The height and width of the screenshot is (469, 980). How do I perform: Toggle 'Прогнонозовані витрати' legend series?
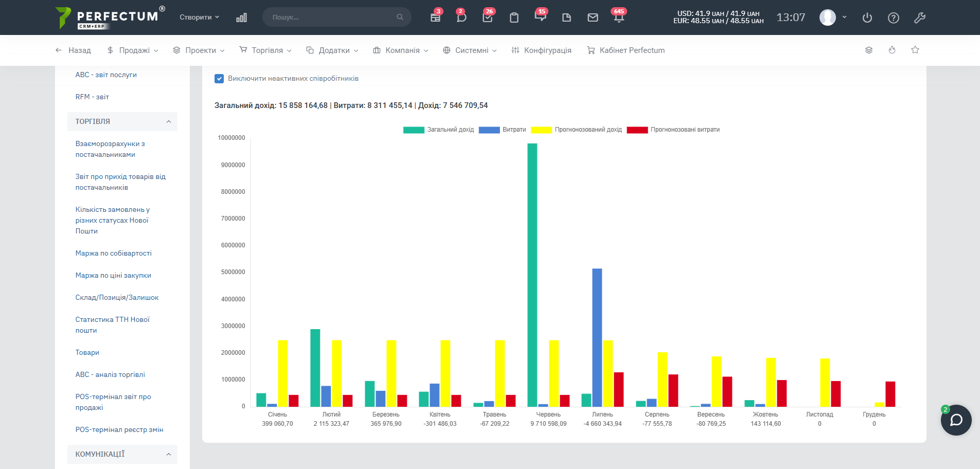tap(673, 130)
